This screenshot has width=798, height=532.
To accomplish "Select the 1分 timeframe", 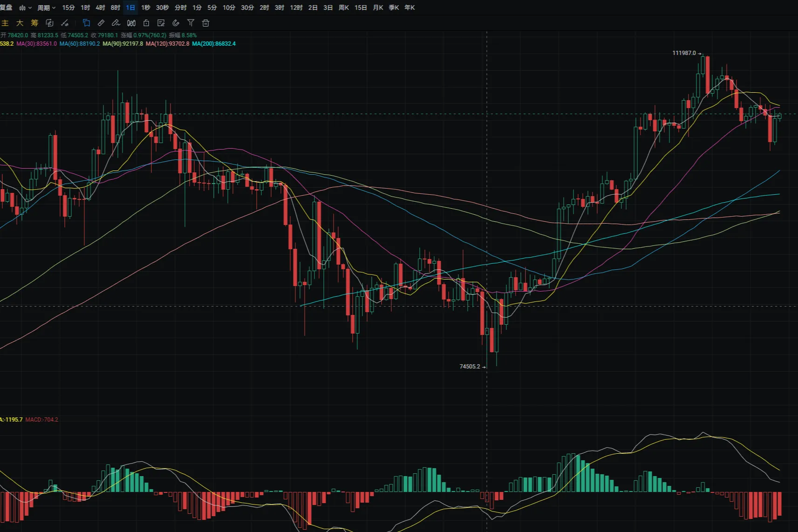I will (197, 7).
